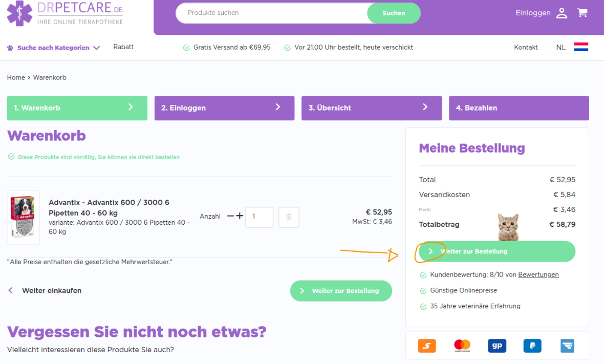This screenshot has width=604, height=364.
Task: Select the Giropay payment icon
Action: pyautogui.click(x=497, y=346)
